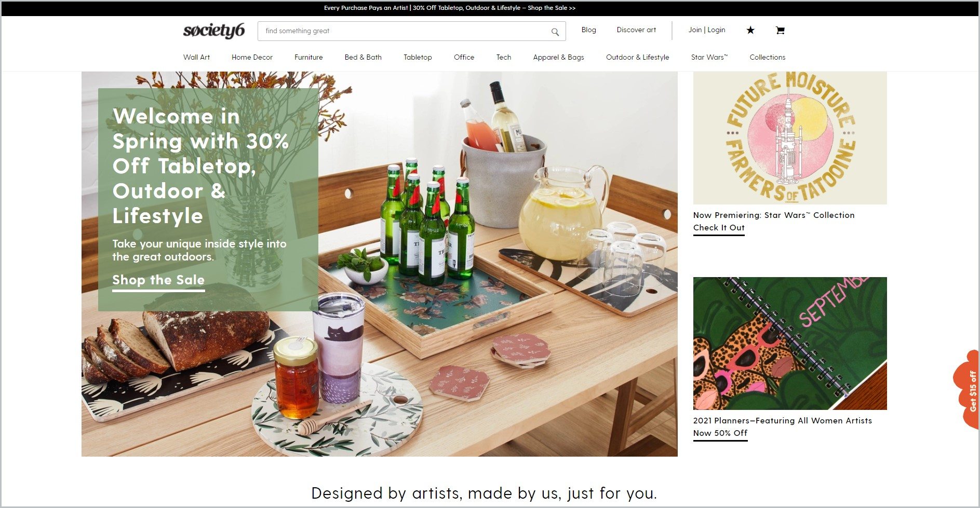Image resolution: width=980 pixels, height=508 pixels.
Task: Open the Furniture category menu
Action: pos(308,57)
